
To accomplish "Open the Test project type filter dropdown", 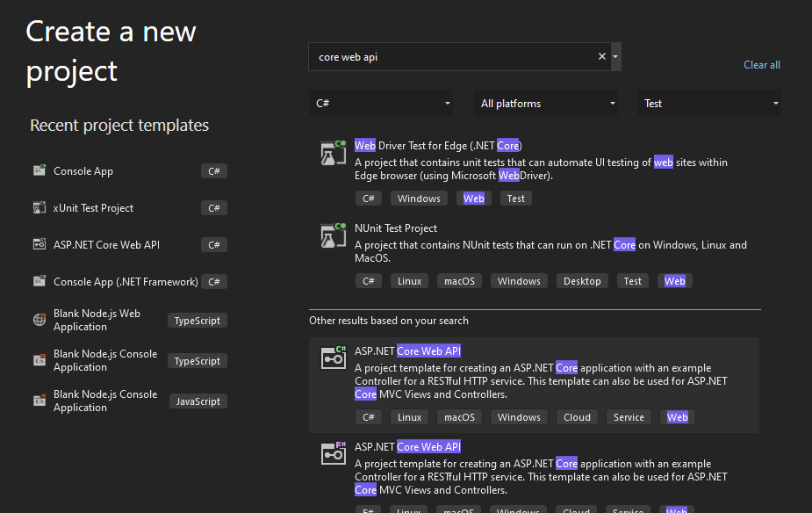I will click(709, 103).
